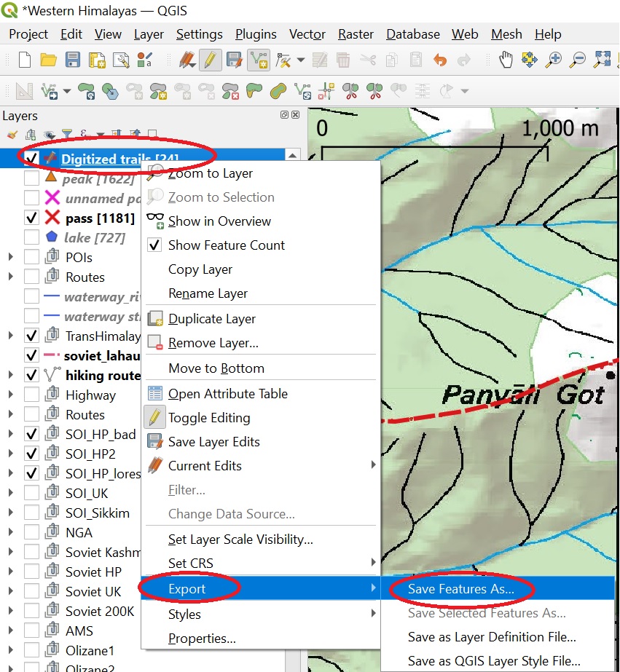Click Properties... in the context menu
620x672 pixels.
click(x=261, y=638)
